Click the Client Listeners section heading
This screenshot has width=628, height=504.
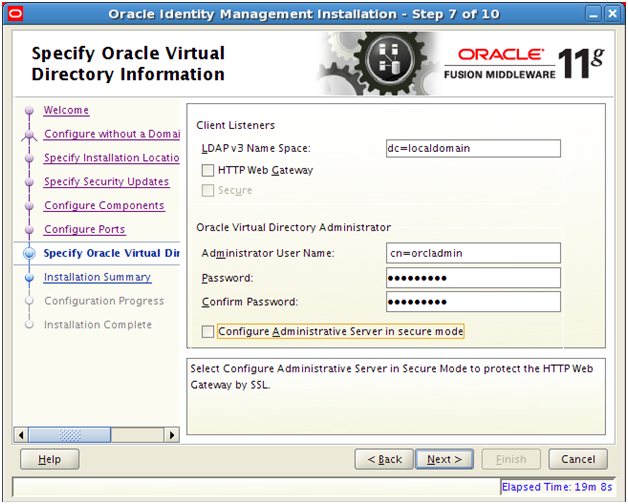point(236,125)
